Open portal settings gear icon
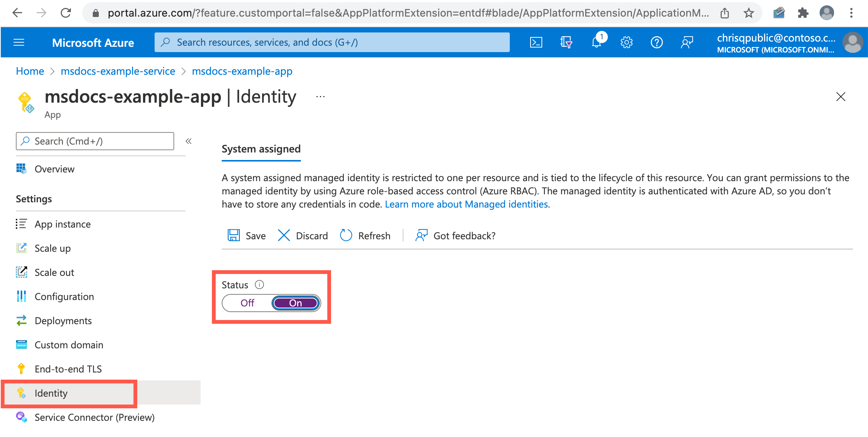Screen dimensions: 868x437 pyautogui.click(x=626, y=42)
